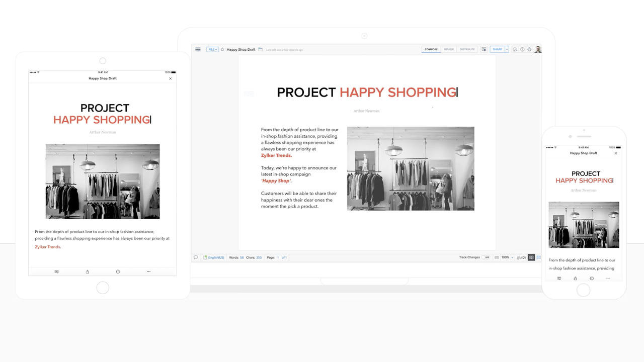This screenshot has width=644, height=362.
Task: Star the Happy Shop Draft document
Action: tap(222, 49)
